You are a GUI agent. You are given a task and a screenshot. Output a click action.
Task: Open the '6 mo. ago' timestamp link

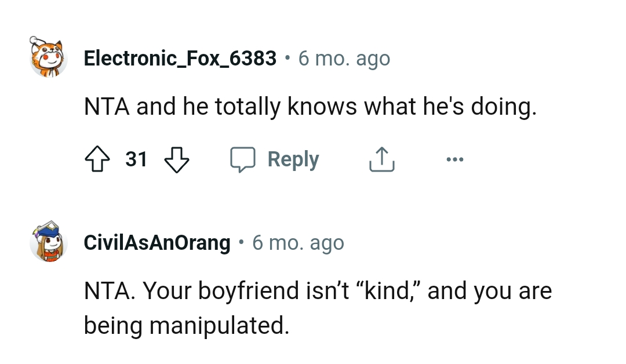click(x=344, y=57)
